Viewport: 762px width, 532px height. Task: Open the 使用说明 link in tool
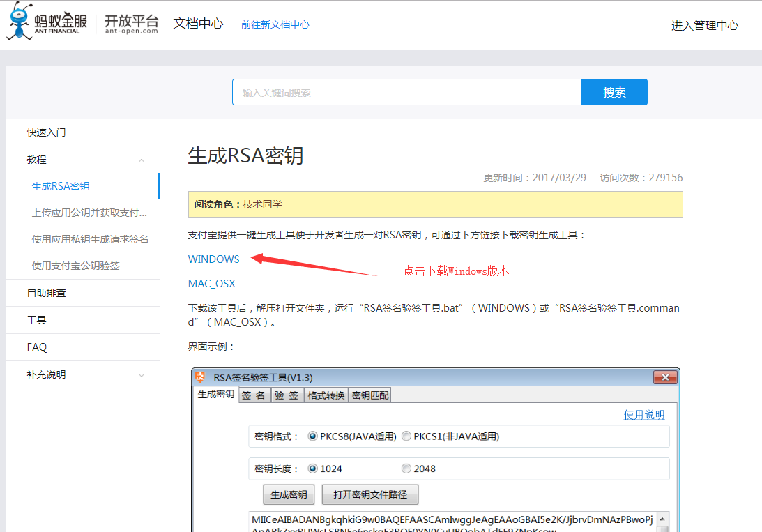coord(644,415)
